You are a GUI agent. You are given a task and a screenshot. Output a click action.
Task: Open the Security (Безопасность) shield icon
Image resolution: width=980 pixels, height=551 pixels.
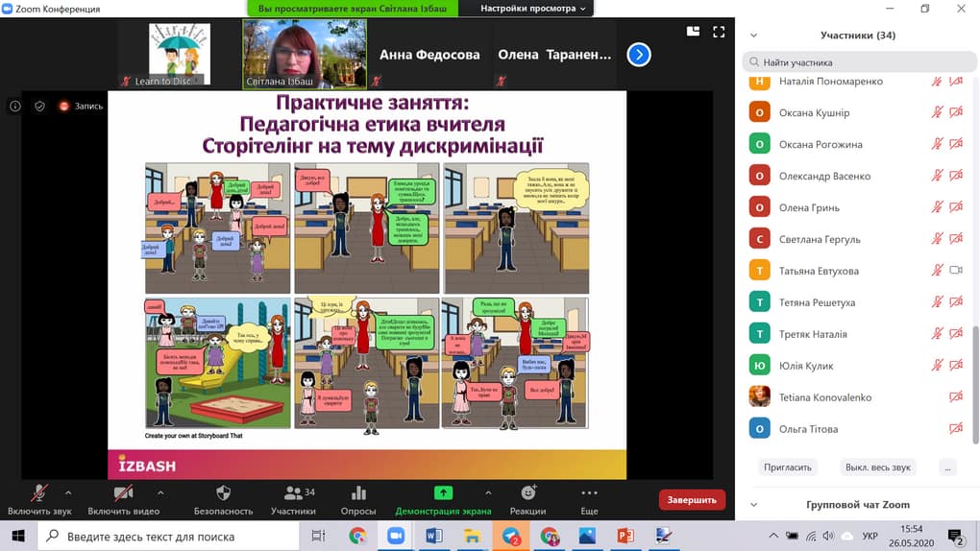tap(223, 492)
